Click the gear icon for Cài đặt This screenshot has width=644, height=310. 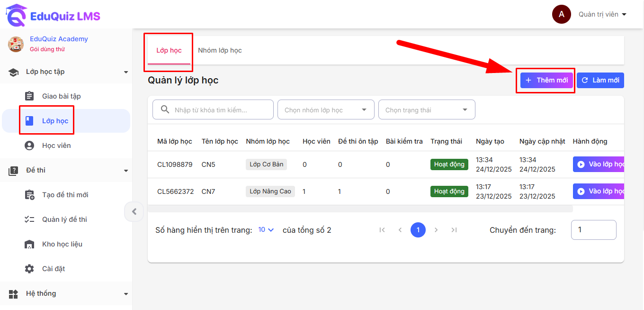pyautogui.click(x=29, y=269)
